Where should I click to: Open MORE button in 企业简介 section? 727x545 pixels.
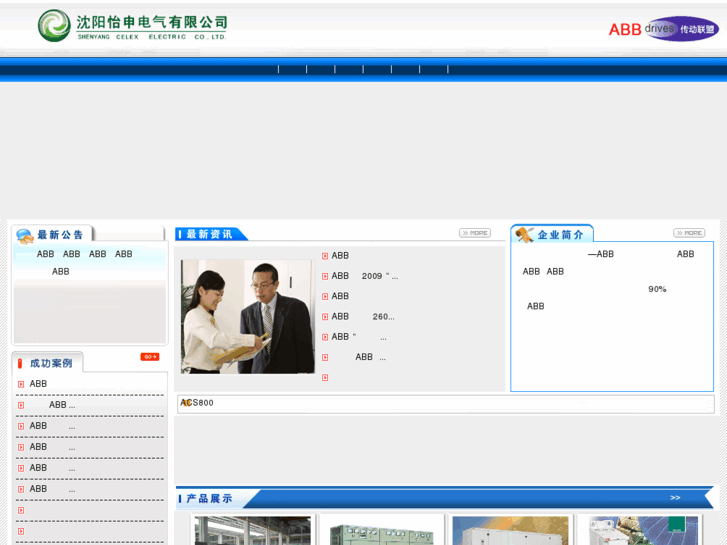689,233
